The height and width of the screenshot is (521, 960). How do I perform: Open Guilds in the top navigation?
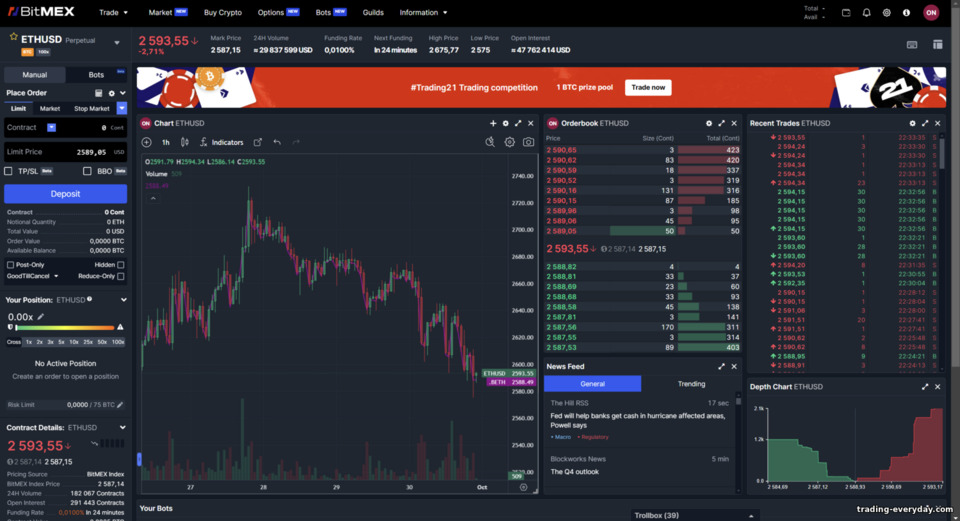pos(373,12)
